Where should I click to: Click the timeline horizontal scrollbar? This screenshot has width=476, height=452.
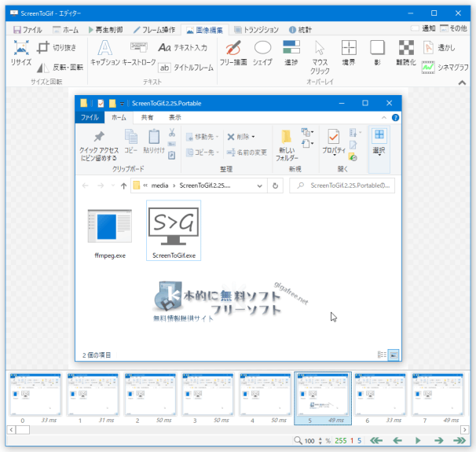click(x=236, y=429)
